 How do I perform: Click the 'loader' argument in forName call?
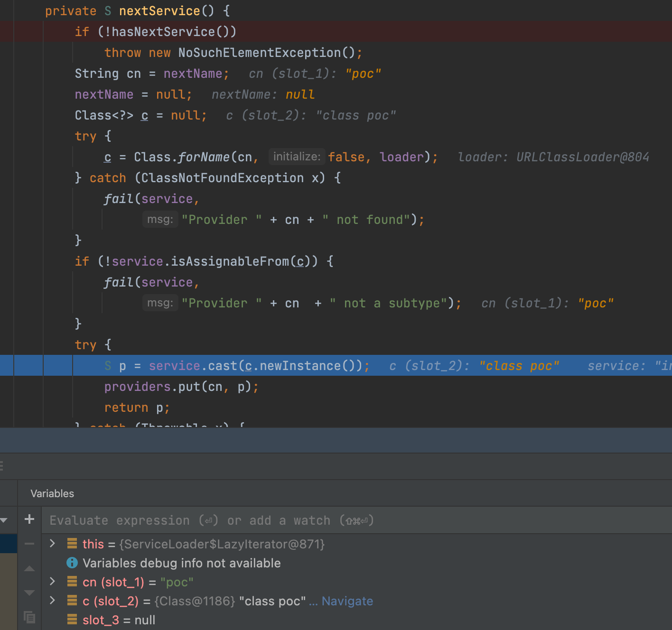pos(401,157)
